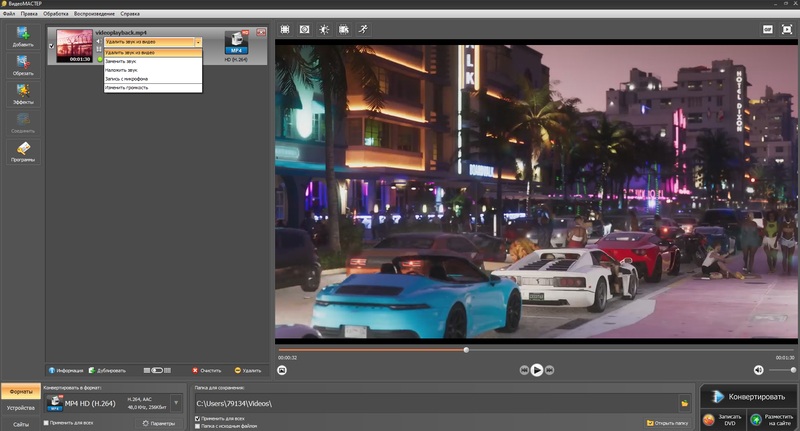The image size is (800, 431).
Task: Select Запись с микрофона option
Action: [x=153, y=79]
